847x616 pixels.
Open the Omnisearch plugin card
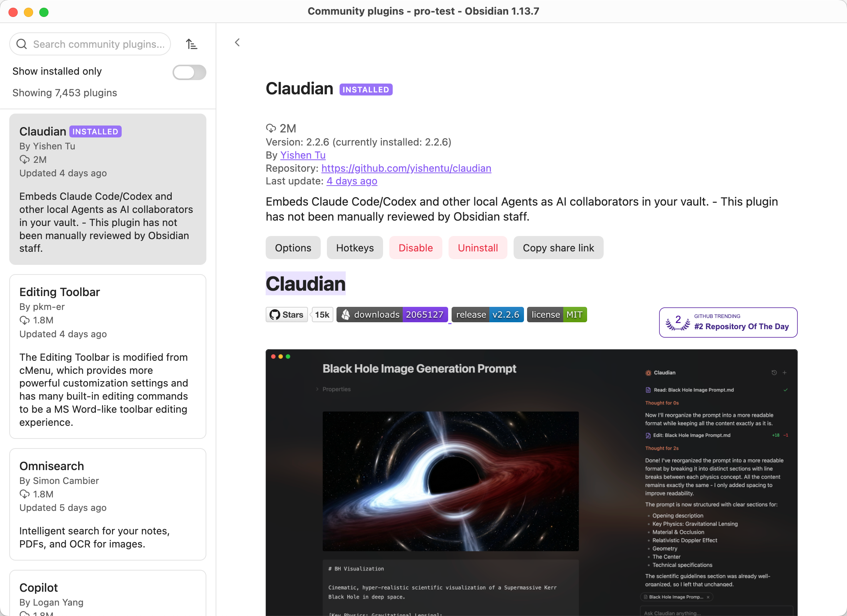(x=108, y=504)
